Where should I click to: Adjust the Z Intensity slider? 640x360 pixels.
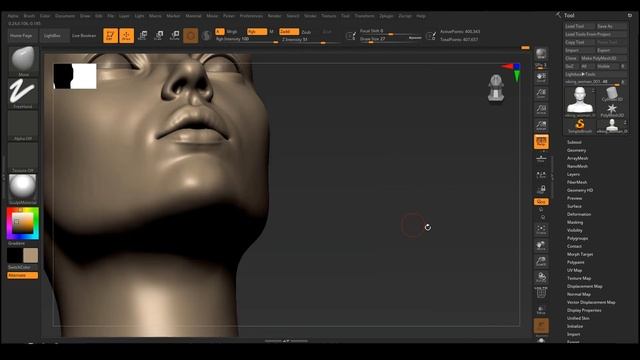[x=310, y=40]
